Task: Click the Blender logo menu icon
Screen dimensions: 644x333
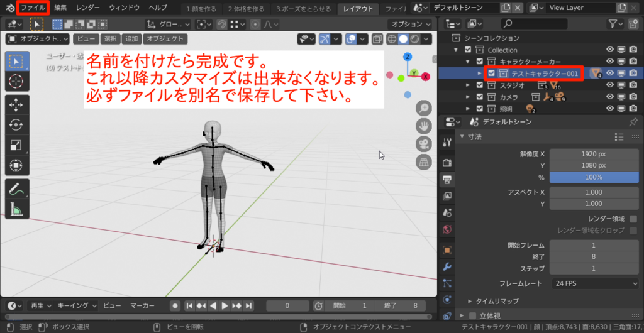Action: pyautogui.click(x=10, y=8)
